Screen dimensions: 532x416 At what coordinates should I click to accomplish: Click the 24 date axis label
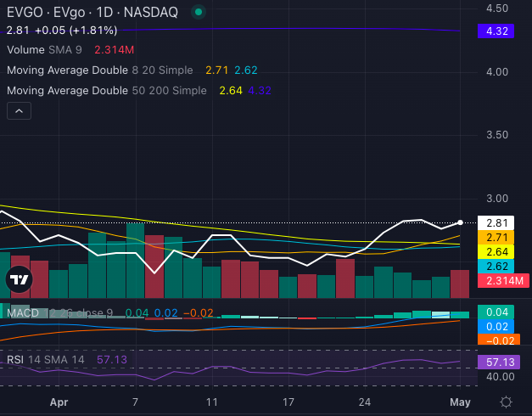[365, 402]
